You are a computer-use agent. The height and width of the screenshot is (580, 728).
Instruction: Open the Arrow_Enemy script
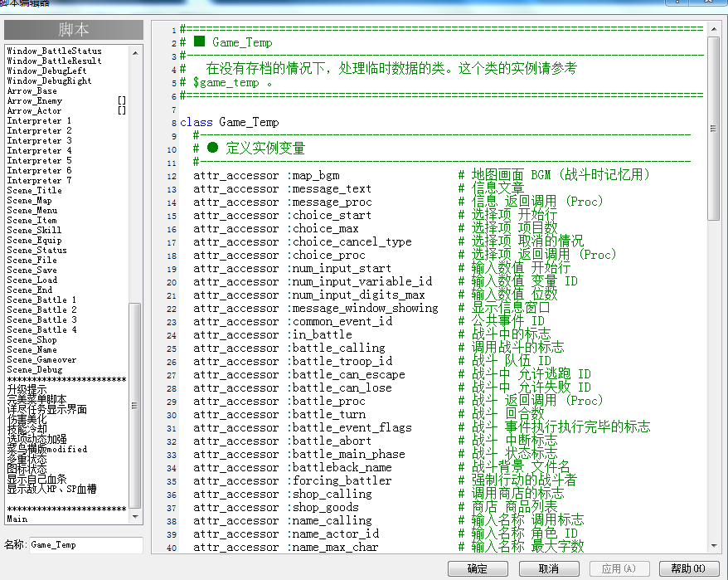click(x=34, y=101)
